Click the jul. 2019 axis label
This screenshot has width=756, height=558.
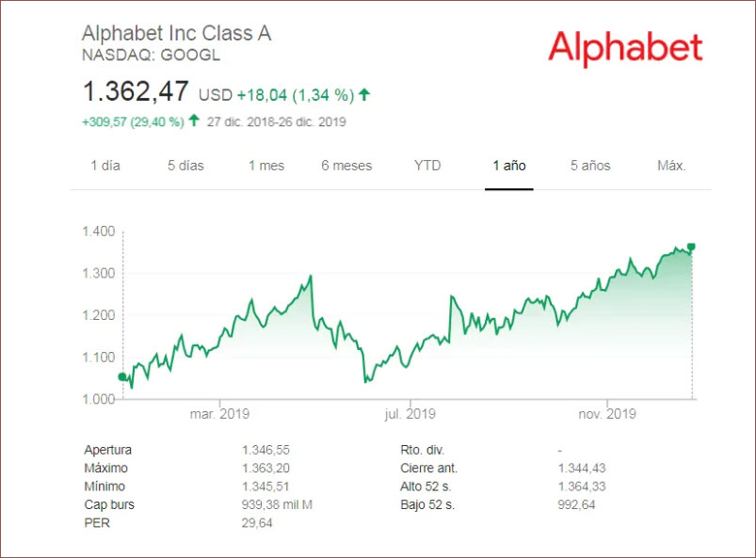click(410, 414)
